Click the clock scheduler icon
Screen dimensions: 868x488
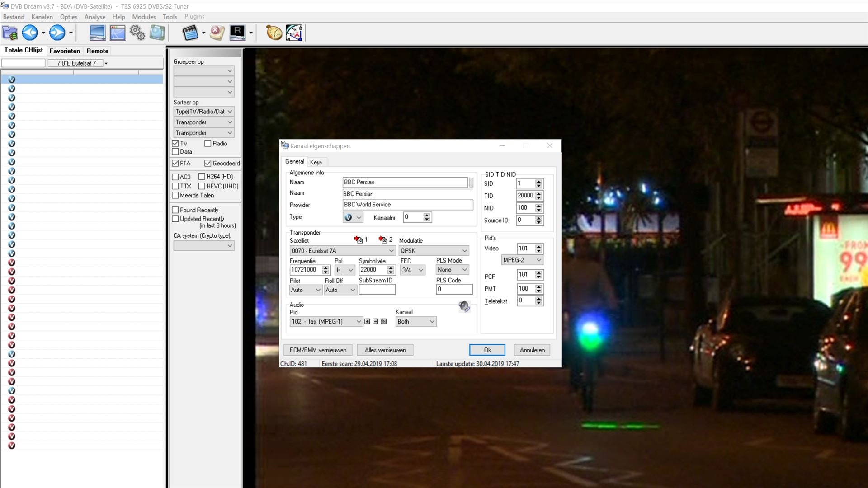click(294, 33)
